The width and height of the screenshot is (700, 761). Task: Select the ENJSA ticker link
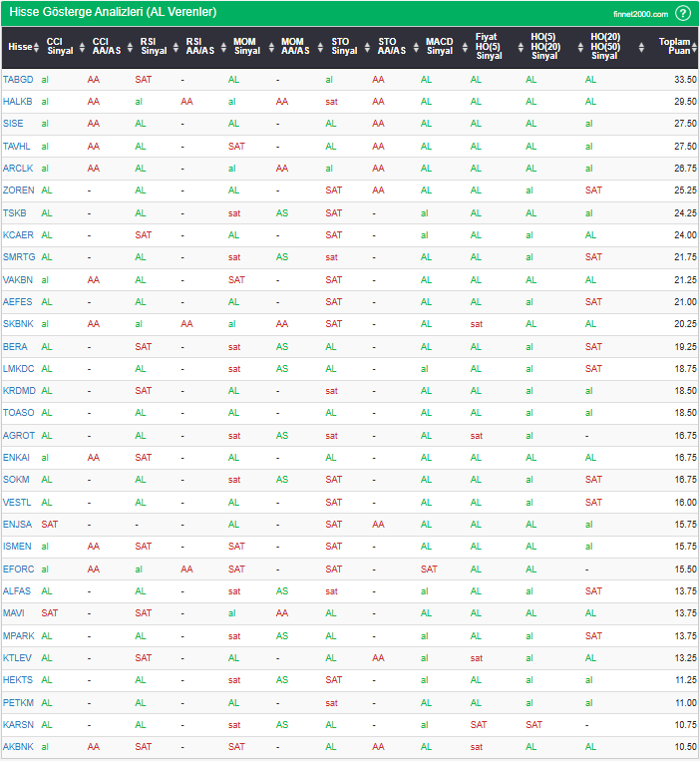pyautogui.click(x=18, y=524)
